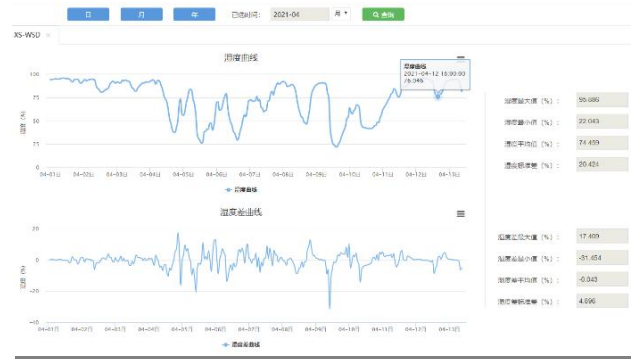631x360 pixels.
Task: Select the day (日) view button
Action: [88, 14]
